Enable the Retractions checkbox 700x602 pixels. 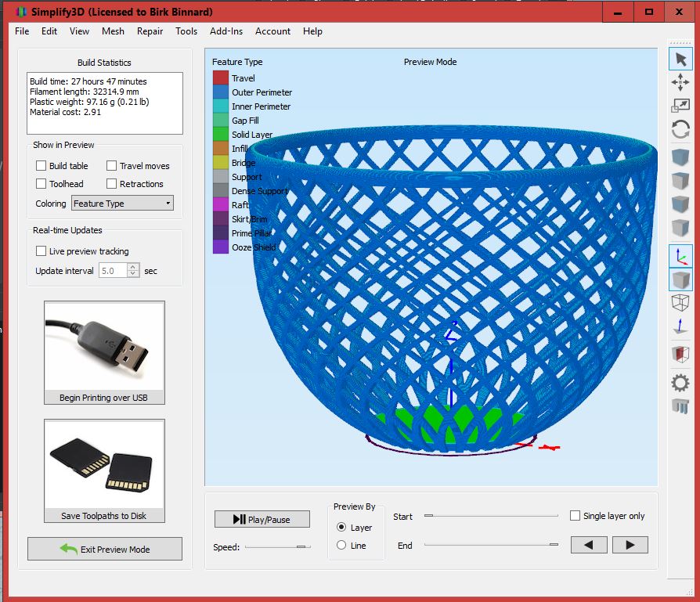[112, 183]
